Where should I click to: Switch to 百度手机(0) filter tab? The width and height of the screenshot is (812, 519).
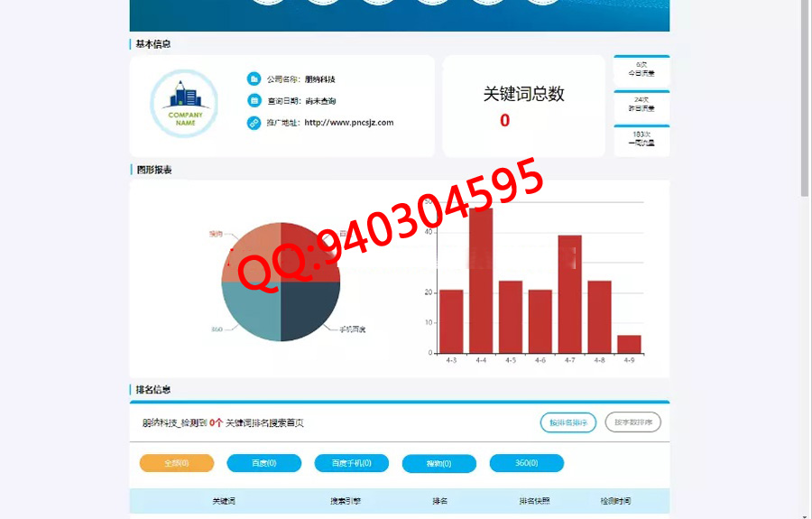pyautogui.click(x=351, y=463)
